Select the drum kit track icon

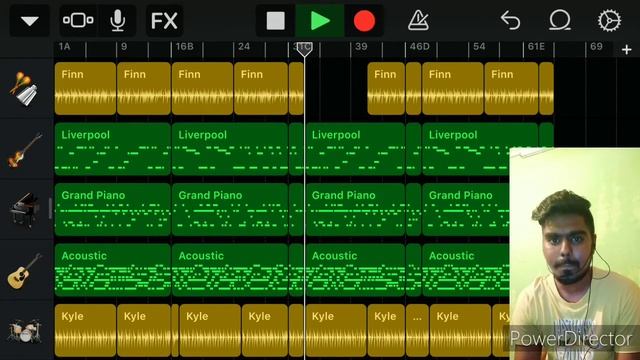[x=24, y=331]
